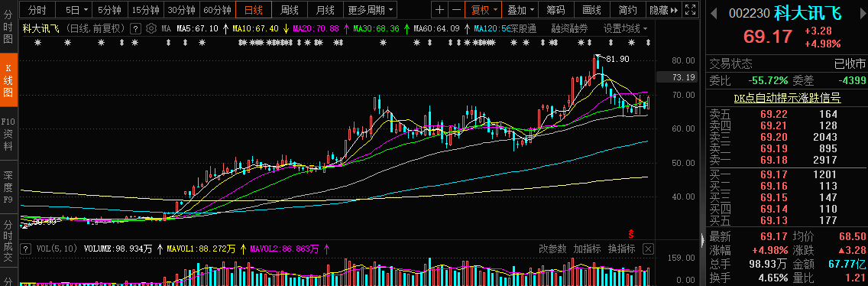Image resolution: width=868 pixels, height=286 pixels.
Task: Enable 画线 drawing tools
Action: coord(591,9)
